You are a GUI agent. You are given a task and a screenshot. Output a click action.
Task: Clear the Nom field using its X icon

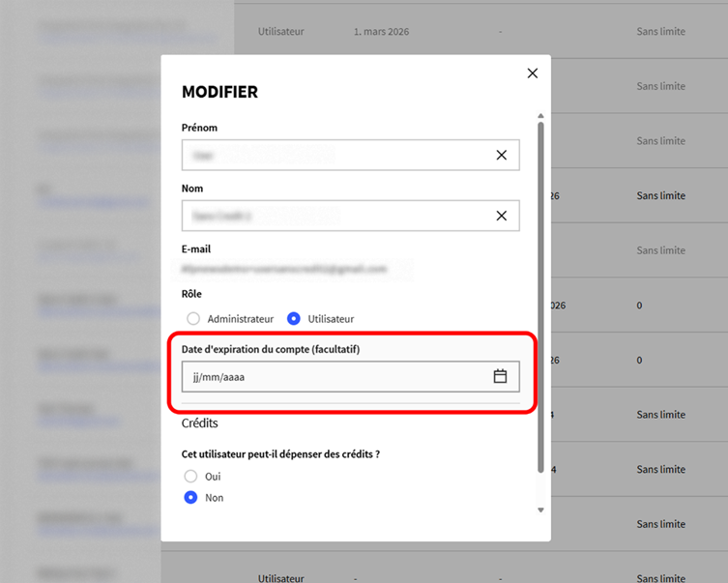(501, 216)
